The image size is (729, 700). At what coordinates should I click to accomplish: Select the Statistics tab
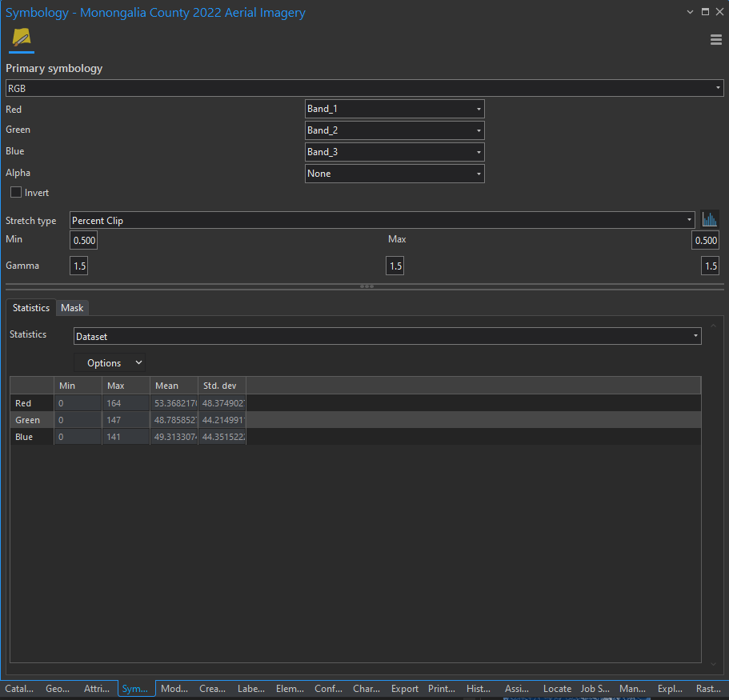31,308
